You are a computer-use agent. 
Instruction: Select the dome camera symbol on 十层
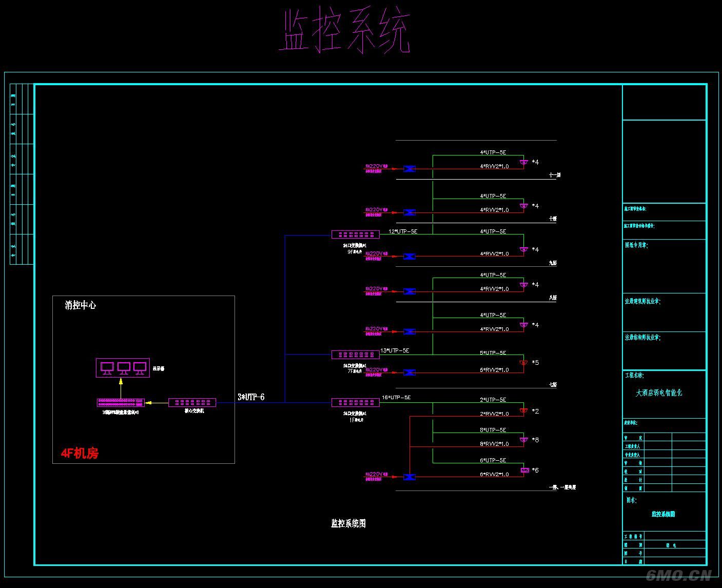[523, 206]
